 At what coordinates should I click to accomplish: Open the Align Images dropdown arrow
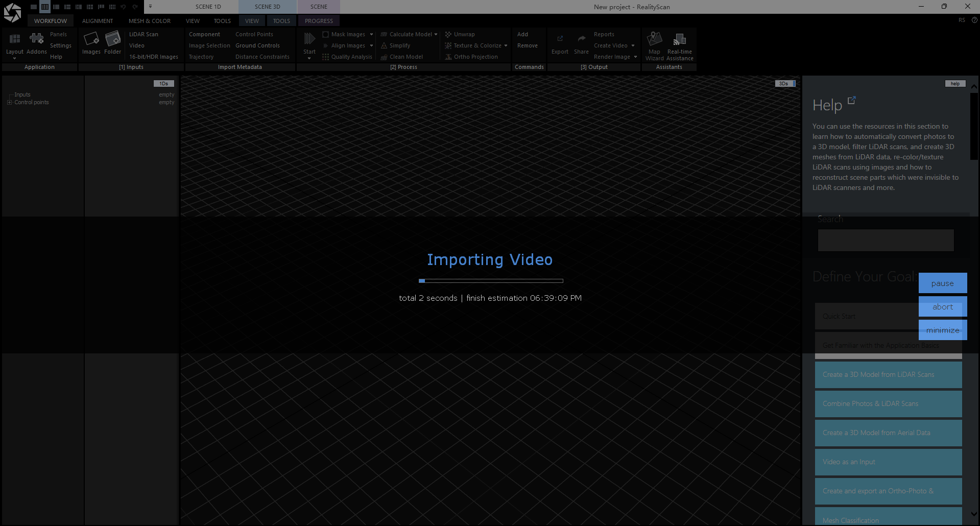tap(371, 45)
